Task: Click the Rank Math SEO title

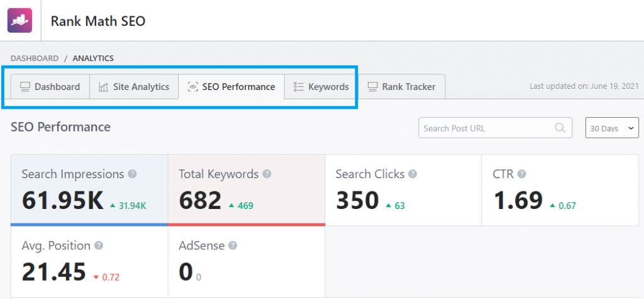Action: point(97,21)
